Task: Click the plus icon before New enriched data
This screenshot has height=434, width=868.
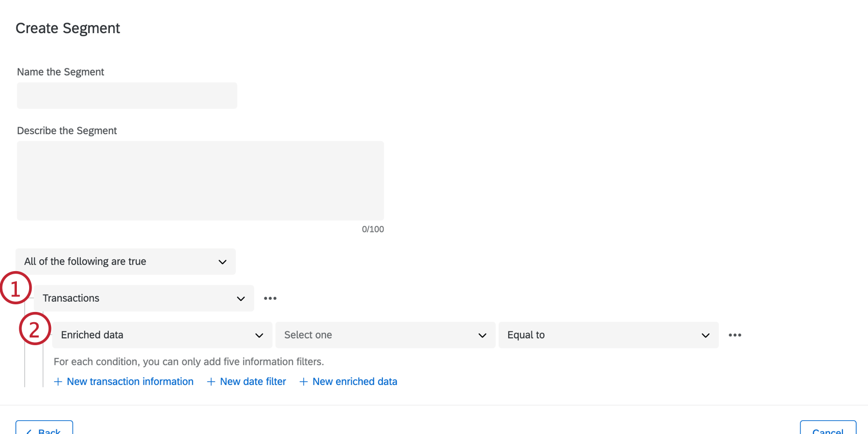Action: (303, 382)
